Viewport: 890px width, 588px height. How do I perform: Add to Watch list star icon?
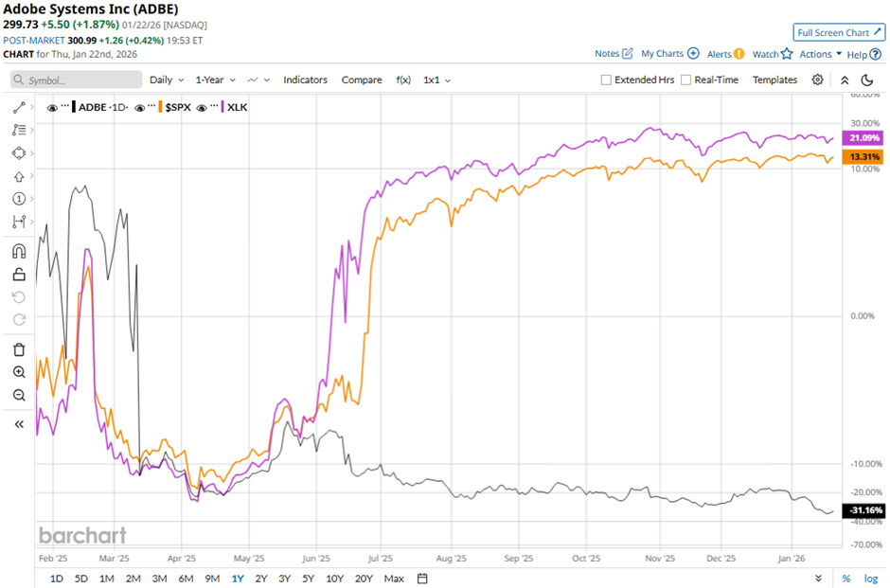[x=787, y=53]
